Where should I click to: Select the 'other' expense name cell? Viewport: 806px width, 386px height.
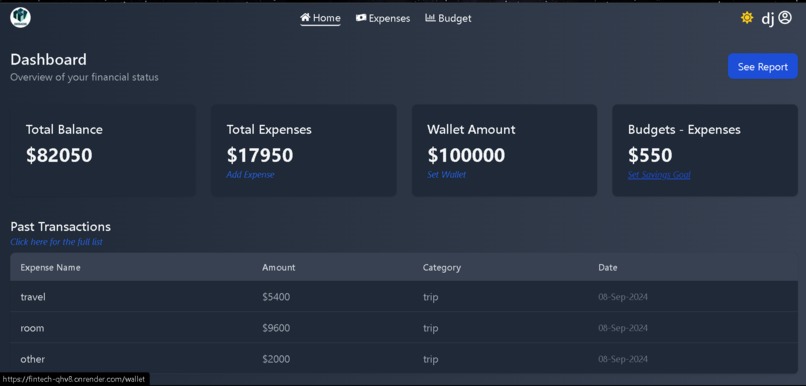[x=32, y=359]
